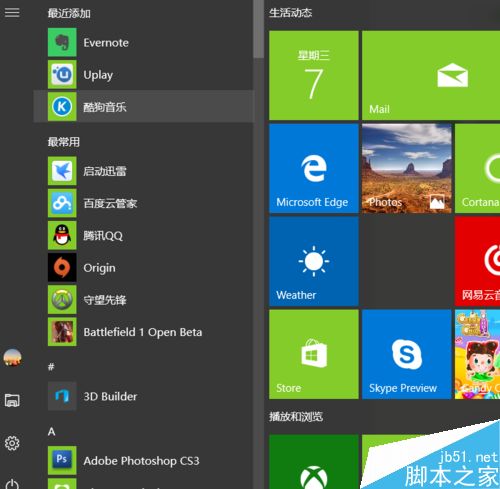Open the Store tile
Viewport: 500px width, 489px height.
(x=314, y=354)
